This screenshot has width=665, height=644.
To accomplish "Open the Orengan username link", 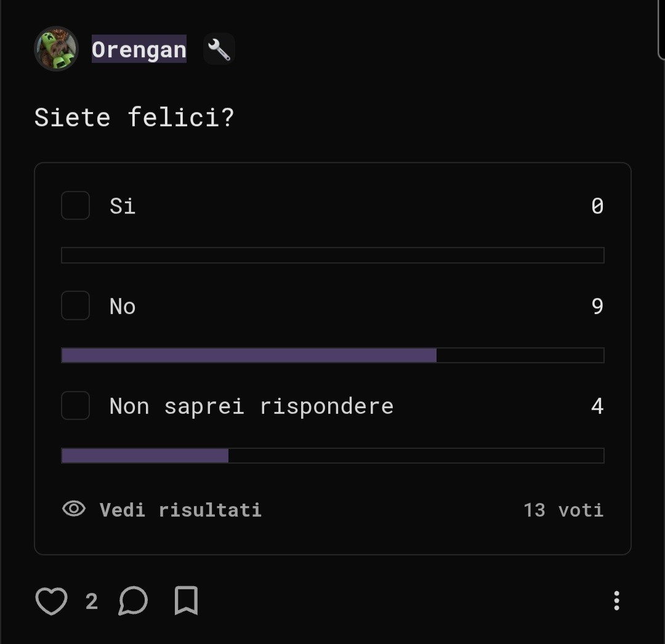I will click(x=139, y=49).
